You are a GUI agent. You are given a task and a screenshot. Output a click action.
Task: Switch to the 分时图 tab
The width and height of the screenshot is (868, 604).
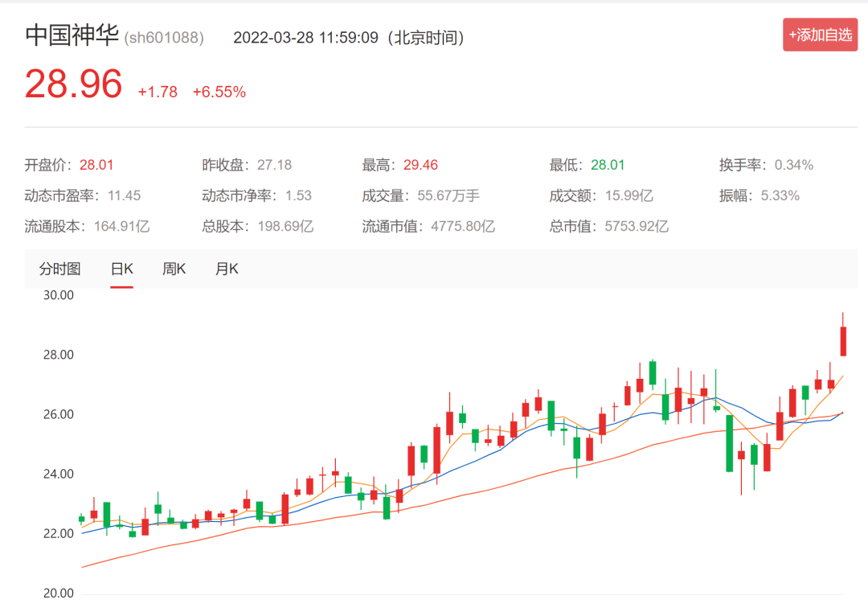(x=61, y=269)
